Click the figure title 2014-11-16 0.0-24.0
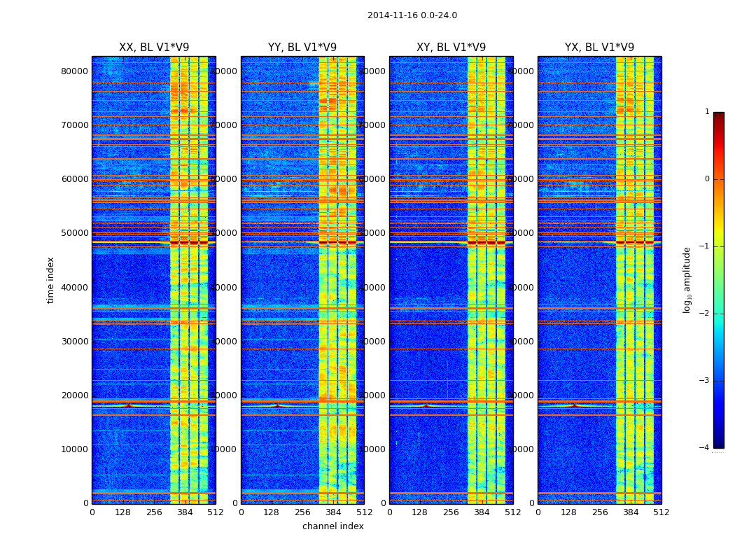The width and height of the screenshot is (735, 560). [412, 15]
